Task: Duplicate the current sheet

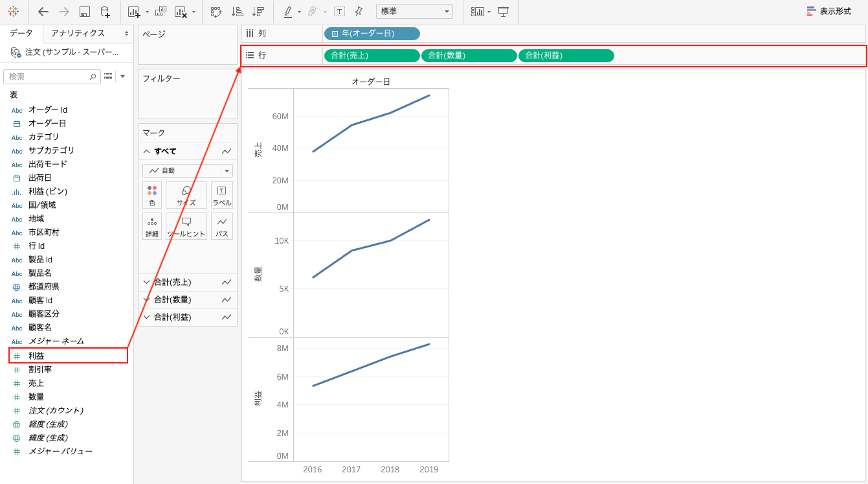Action: [161, 12]
